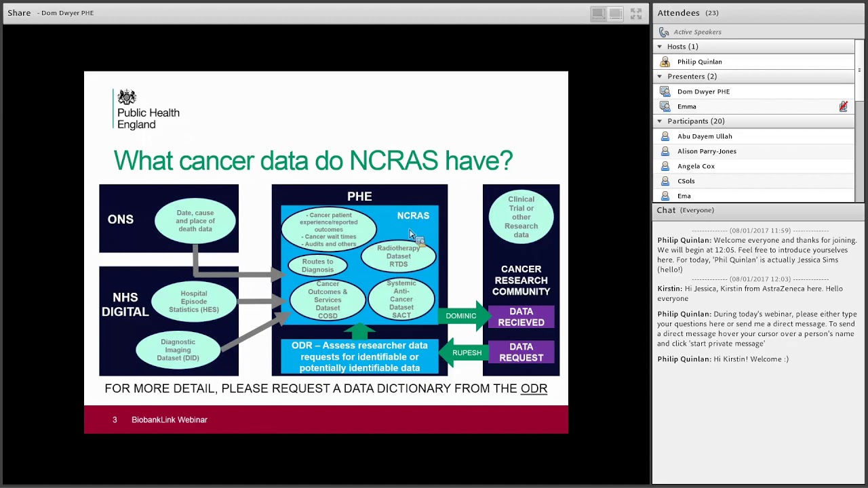Click participant icon beside Angela Cox
This screenshot has width=868, height=488.
[x=665, y=166]
